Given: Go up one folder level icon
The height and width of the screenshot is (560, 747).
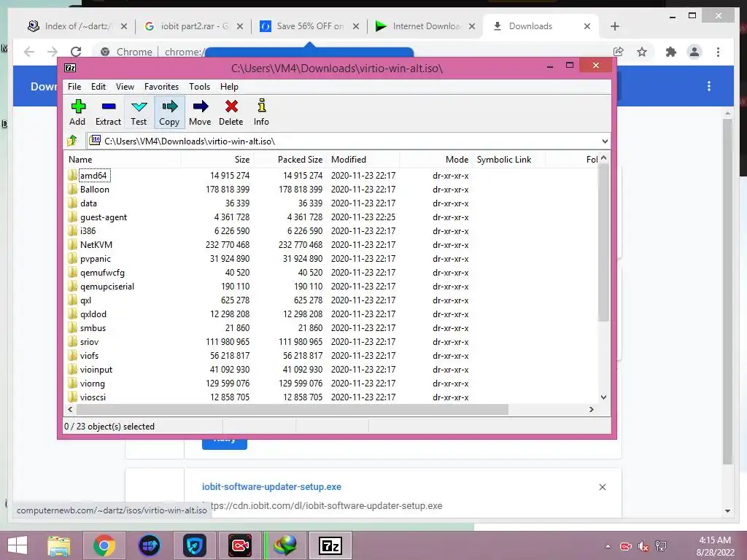Looking at the screenshot, I should [x=72, y=141].
